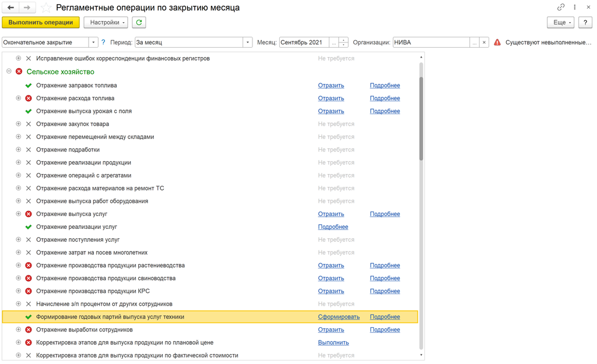Add page to favorites with star icon

point(46,8)
